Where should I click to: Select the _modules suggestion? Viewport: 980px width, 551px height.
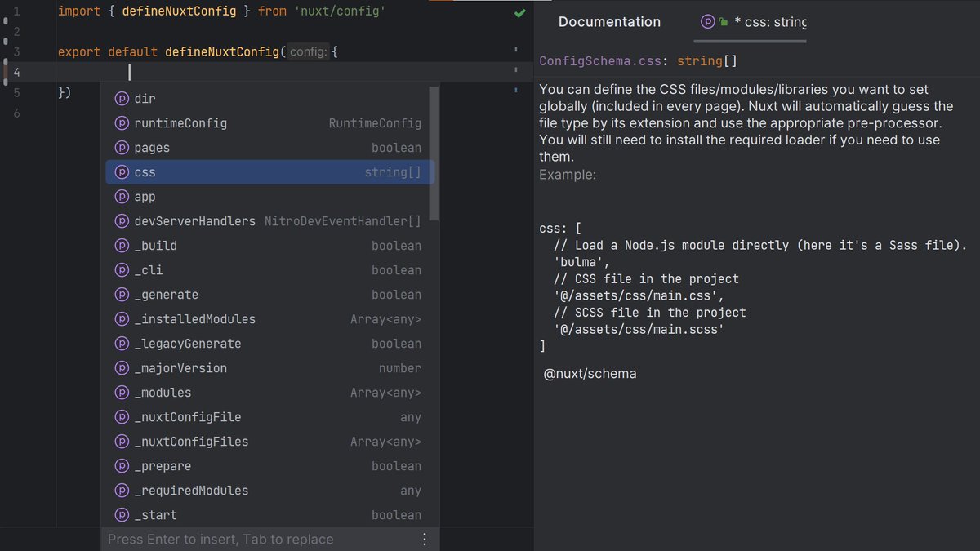point(267,393)
